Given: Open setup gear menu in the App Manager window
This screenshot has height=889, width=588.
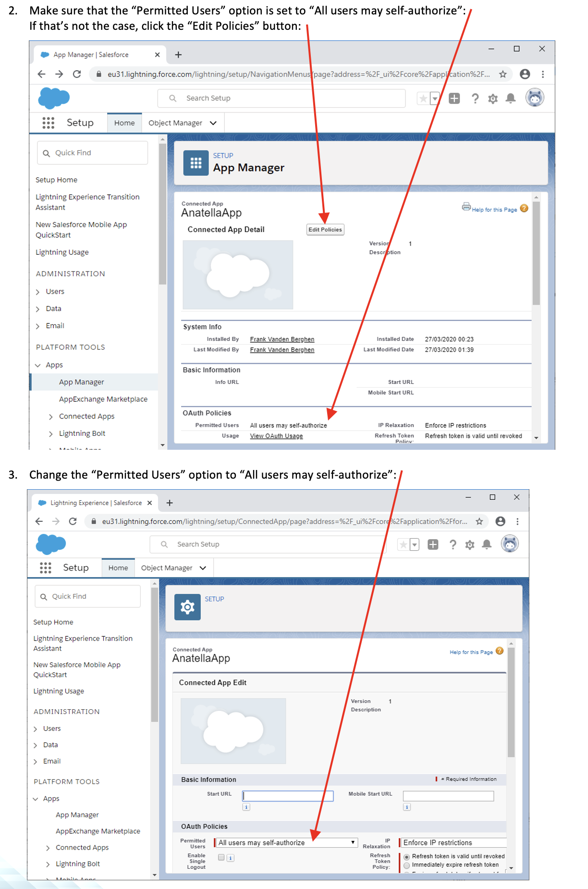Looking at the screenshot, I should [493, 99].
